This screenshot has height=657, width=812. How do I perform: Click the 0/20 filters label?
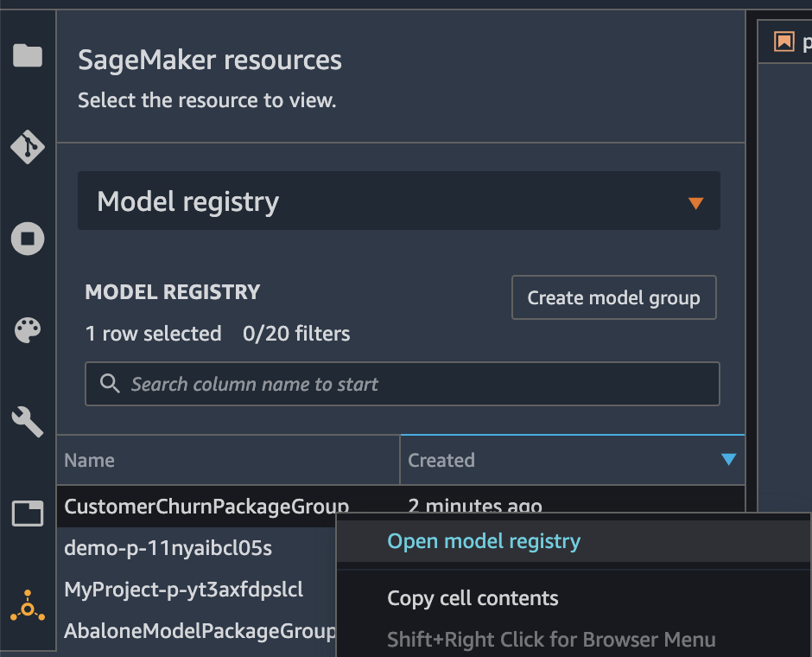296,334
